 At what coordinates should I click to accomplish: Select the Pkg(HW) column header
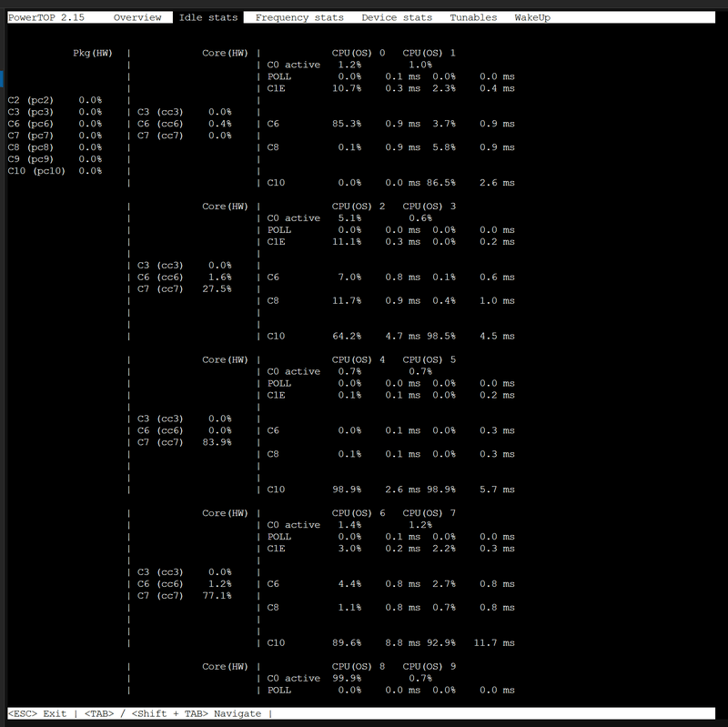click(x=91, y=53)
